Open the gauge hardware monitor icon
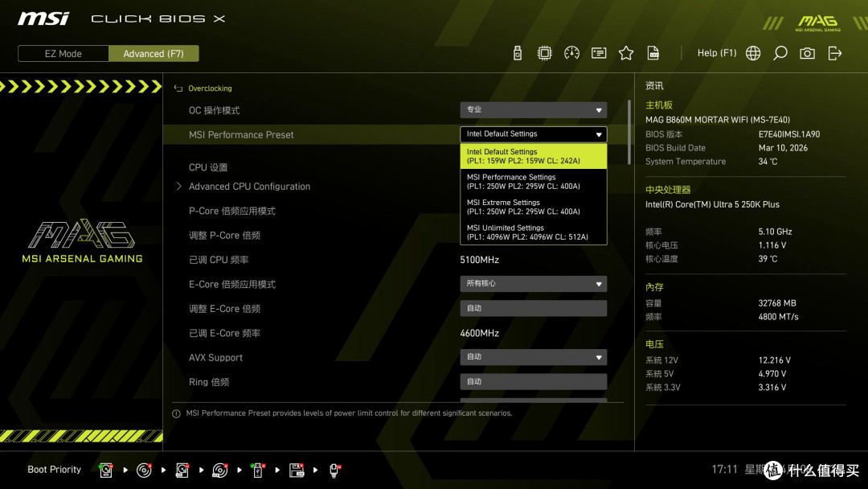Image resolution: width=868 pixels, height=489 pixels. (571, 53)
